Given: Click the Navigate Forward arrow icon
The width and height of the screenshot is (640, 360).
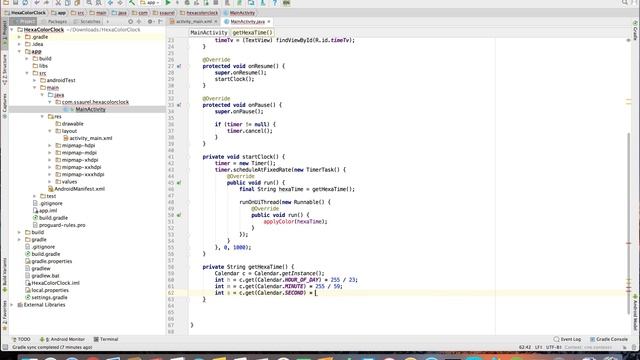Looking at the screenshot, I should (120, 2).
